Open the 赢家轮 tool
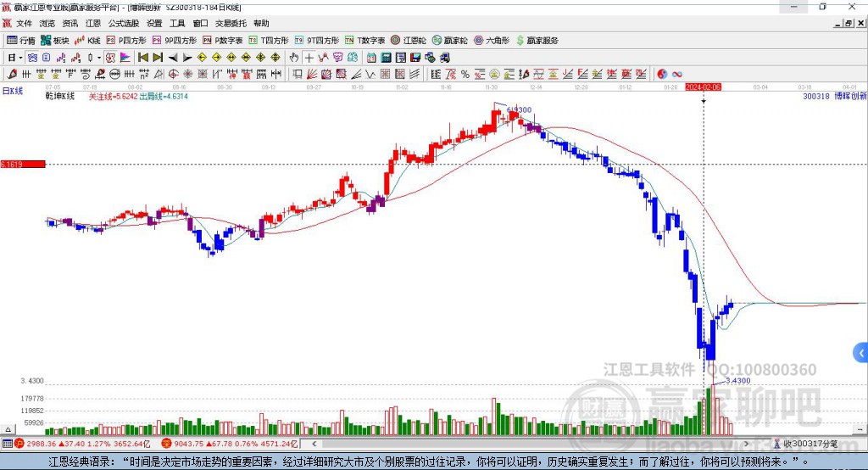Screen dimensions: 868x470 [x=449, y=41]
